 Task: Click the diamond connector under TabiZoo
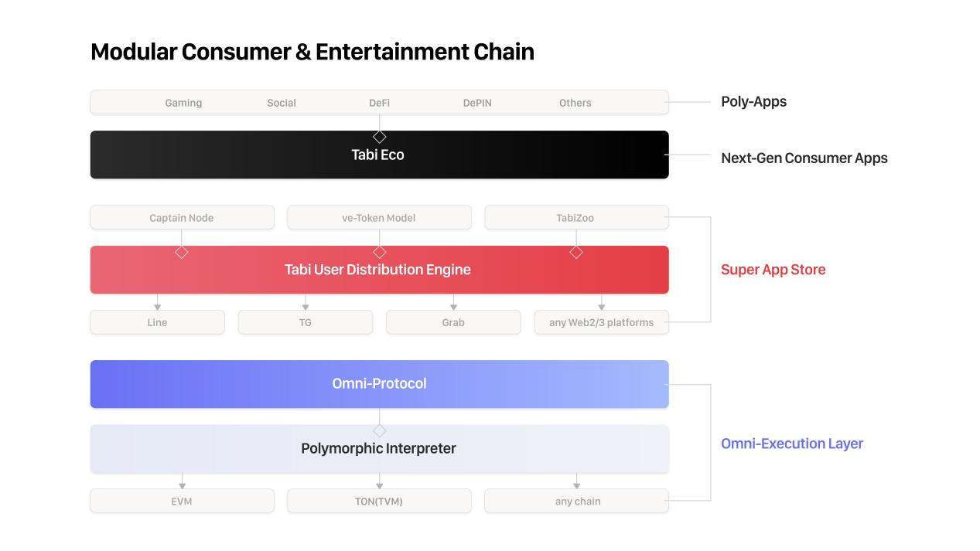[576, 252]
